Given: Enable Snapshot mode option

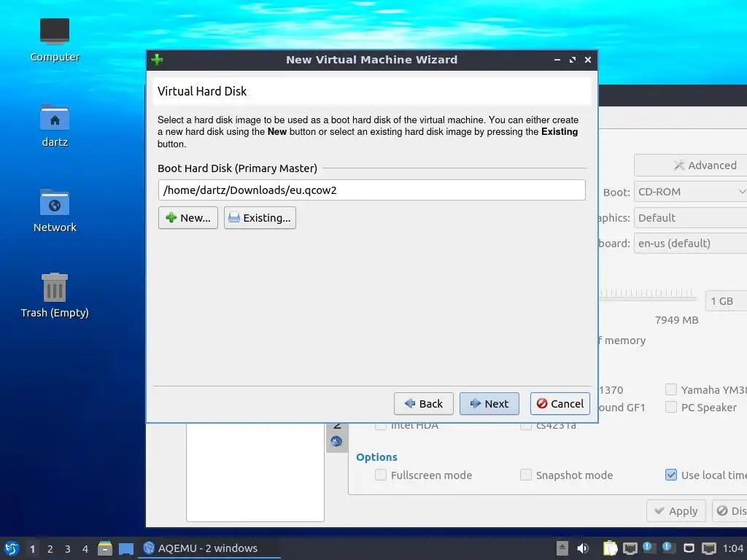Looking at the screenshot, I should (525, 475).
